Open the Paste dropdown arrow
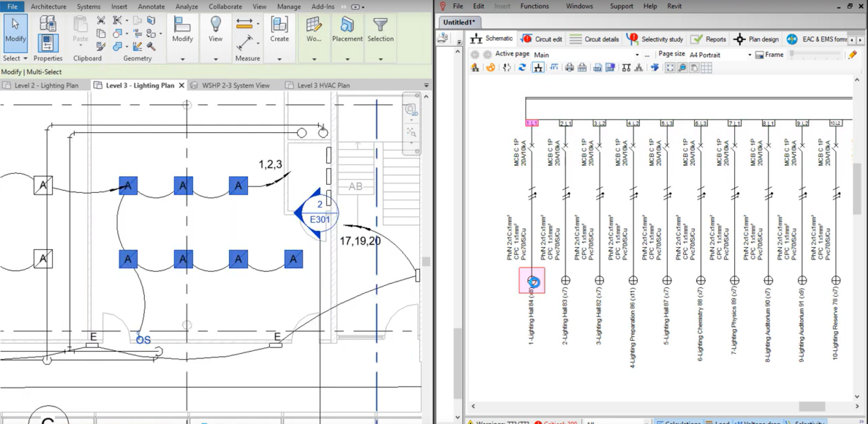This screenshot has width=868, height=424. [x=80, y=45]
